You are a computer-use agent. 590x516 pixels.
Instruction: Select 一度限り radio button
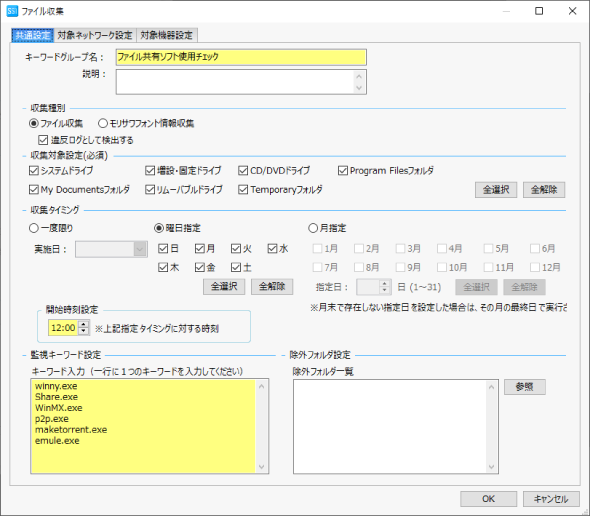(x=33, y=228)
